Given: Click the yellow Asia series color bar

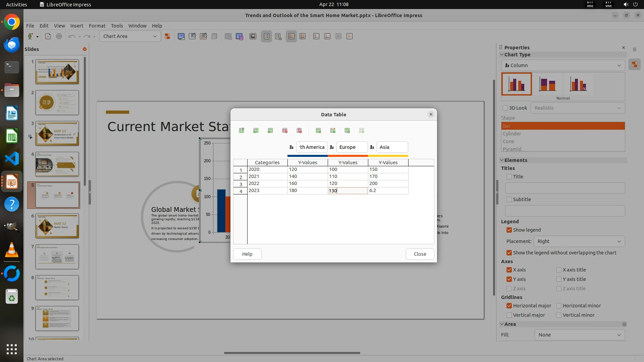Looking at the screenshot, I should pyautogui.click(x=388, y=156).
